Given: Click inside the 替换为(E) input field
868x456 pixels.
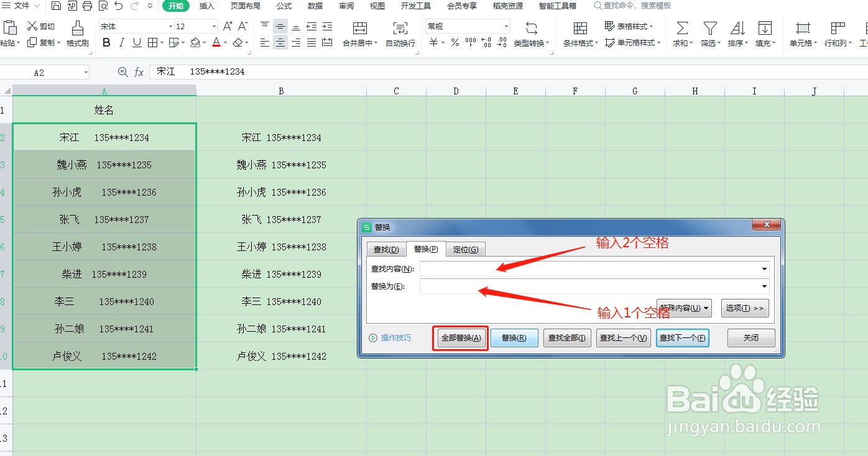Looking at the screenshot, I should coord(591,288).
